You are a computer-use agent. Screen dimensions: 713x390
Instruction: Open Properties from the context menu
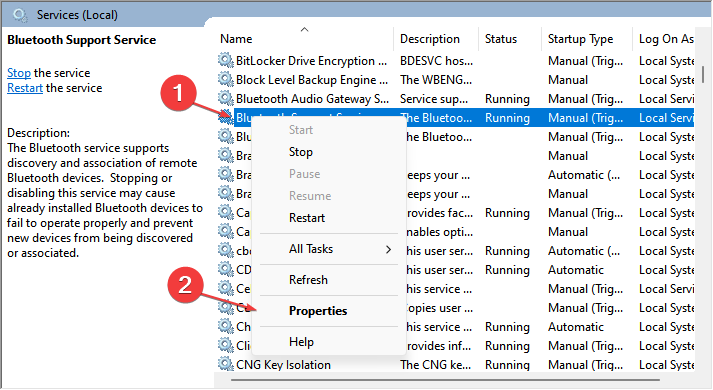318,311
